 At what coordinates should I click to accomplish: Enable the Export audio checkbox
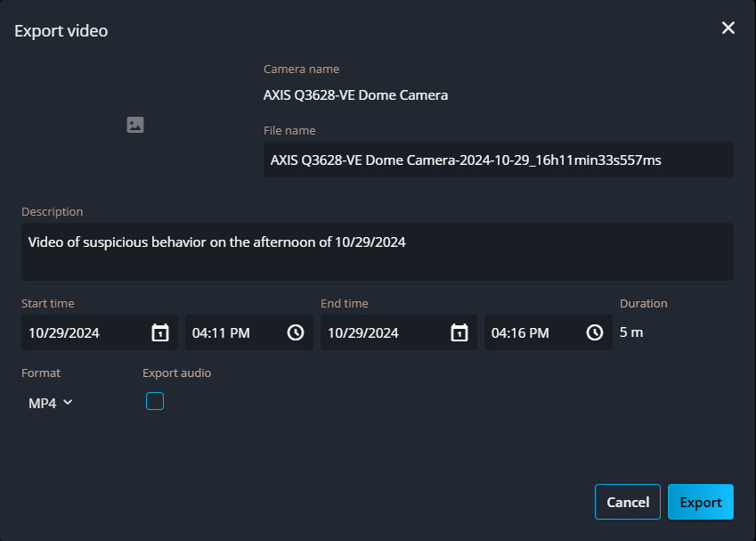tap(155, 401)
